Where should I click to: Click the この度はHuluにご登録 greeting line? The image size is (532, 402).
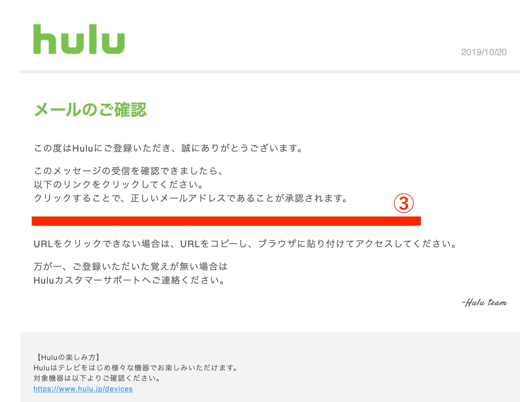tap(169, 148)
